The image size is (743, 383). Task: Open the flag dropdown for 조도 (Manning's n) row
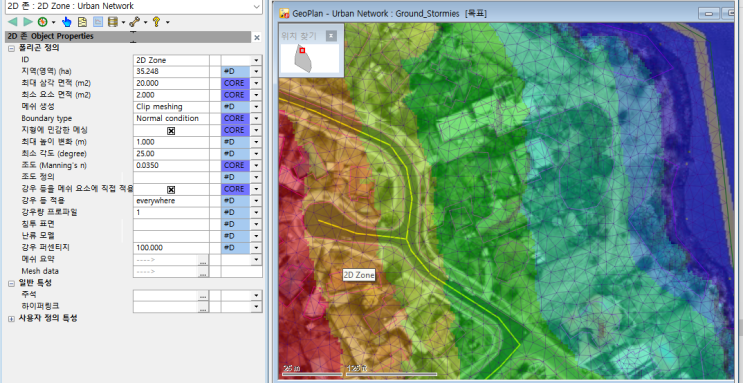[x=256, y=165]
